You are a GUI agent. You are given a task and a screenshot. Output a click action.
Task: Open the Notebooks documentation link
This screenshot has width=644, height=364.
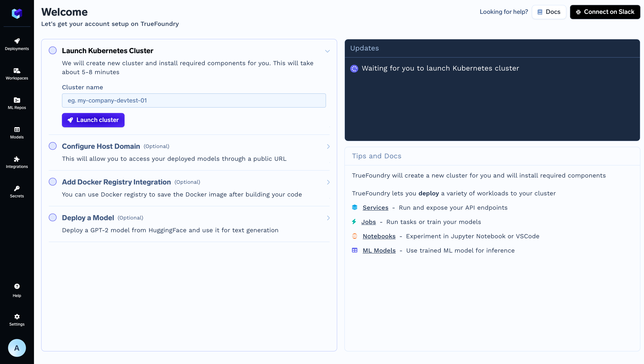(x=379, y=236)
